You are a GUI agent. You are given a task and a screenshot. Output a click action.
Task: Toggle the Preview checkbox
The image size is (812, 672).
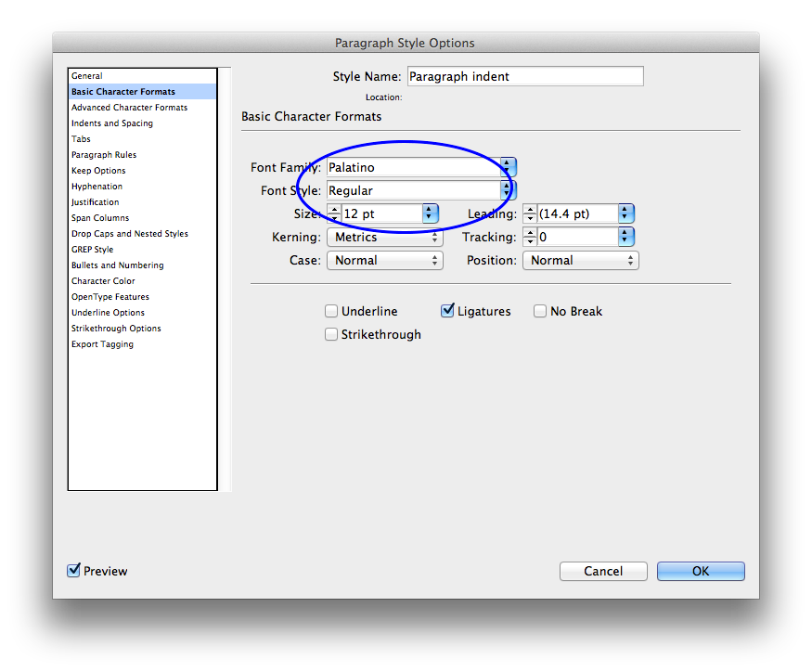pyautogui.click(x=73, y=571)
